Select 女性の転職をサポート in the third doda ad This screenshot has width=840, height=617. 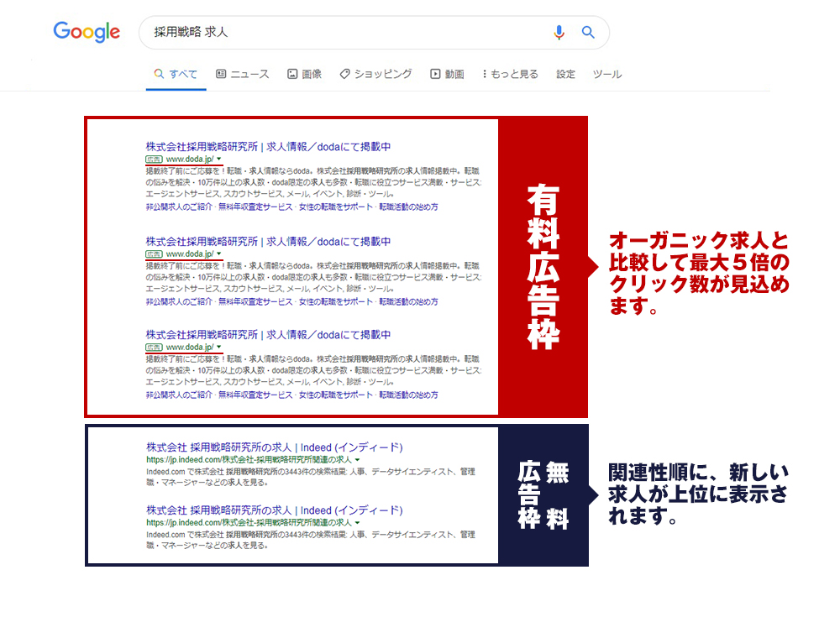[x=335, y=395]
